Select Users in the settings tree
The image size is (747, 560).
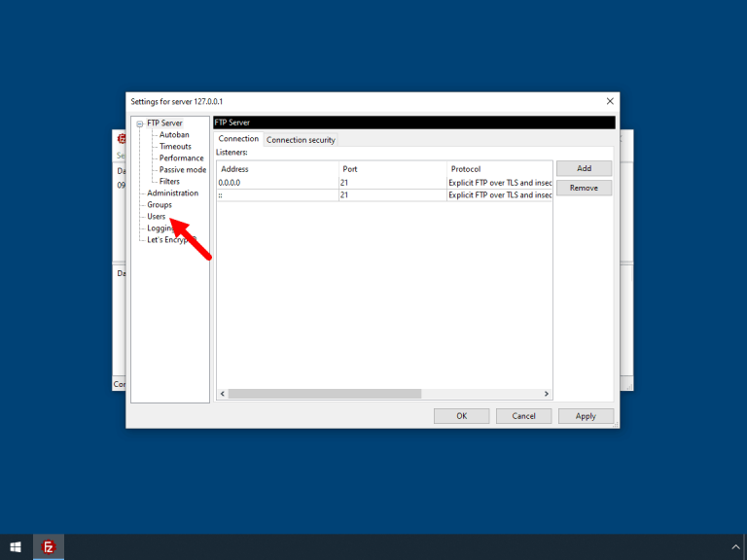tap(157, 217)
